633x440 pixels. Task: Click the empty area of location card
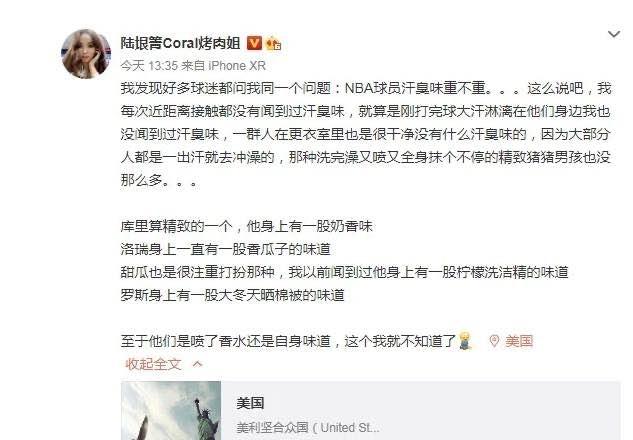(x=501, y=411)
